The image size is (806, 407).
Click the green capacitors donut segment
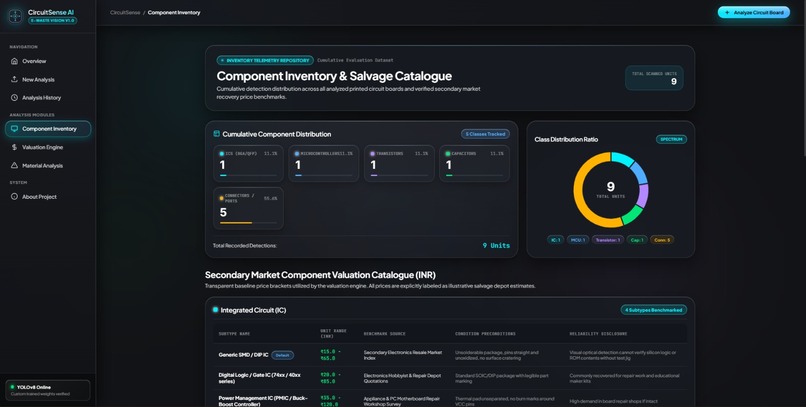point(633,214)
